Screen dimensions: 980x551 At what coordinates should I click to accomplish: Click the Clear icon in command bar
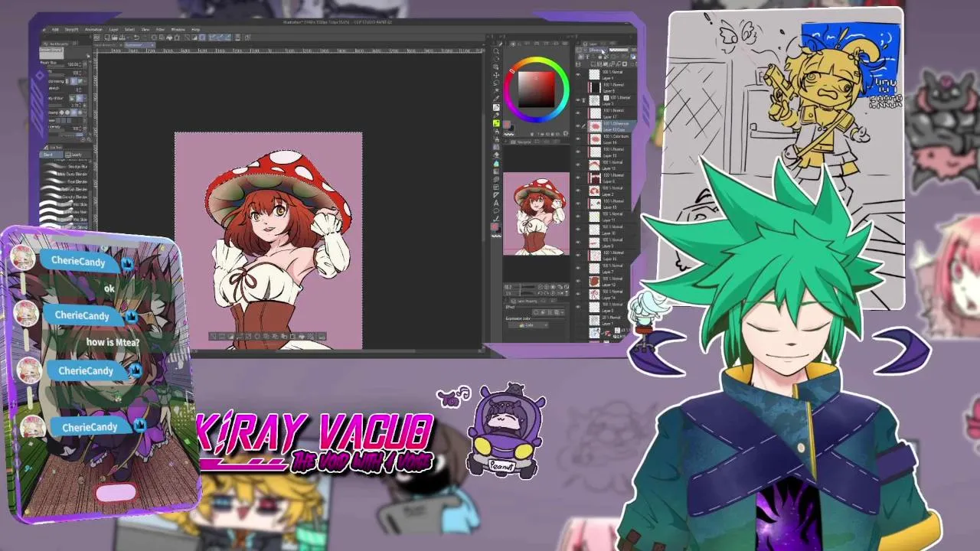(x=154, y=37)
